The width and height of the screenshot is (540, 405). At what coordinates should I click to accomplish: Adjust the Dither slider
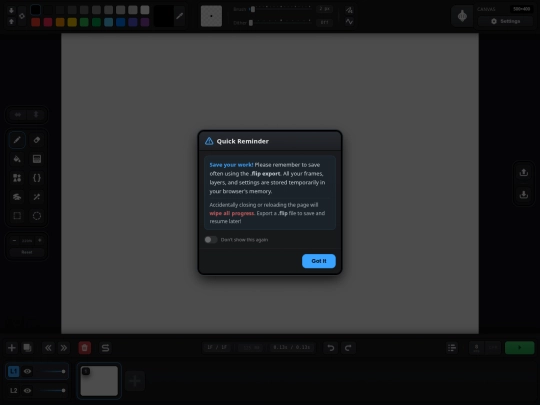point(280,23)
